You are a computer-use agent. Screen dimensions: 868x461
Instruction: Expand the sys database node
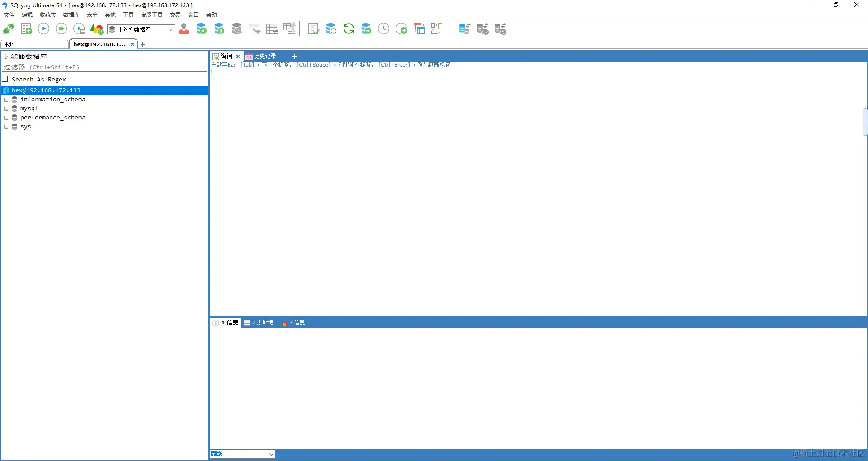point(6,127)
